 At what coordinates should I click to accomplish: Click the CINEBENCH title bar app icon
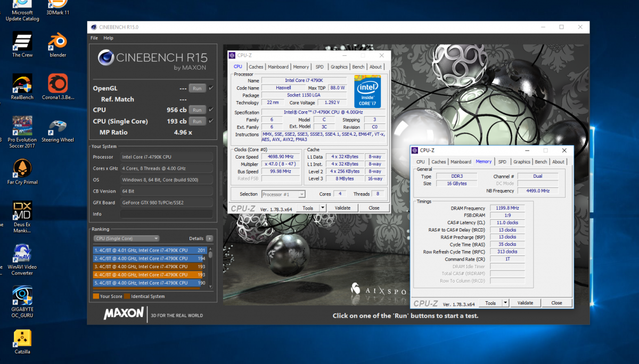pyautogui.click(x=94, y=27)
